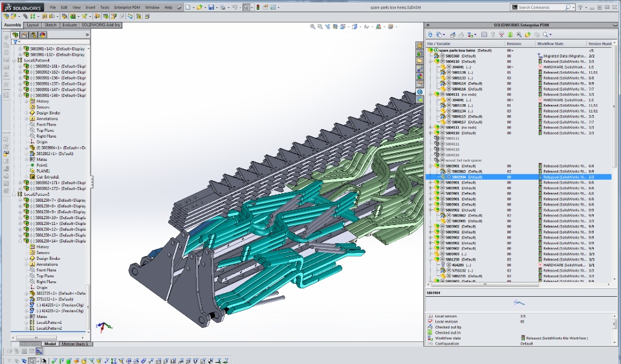The width and height of the screenshot is (621, 364).
Task: Collapse PDM task pane with double chevron
Action: coord(428,25)
